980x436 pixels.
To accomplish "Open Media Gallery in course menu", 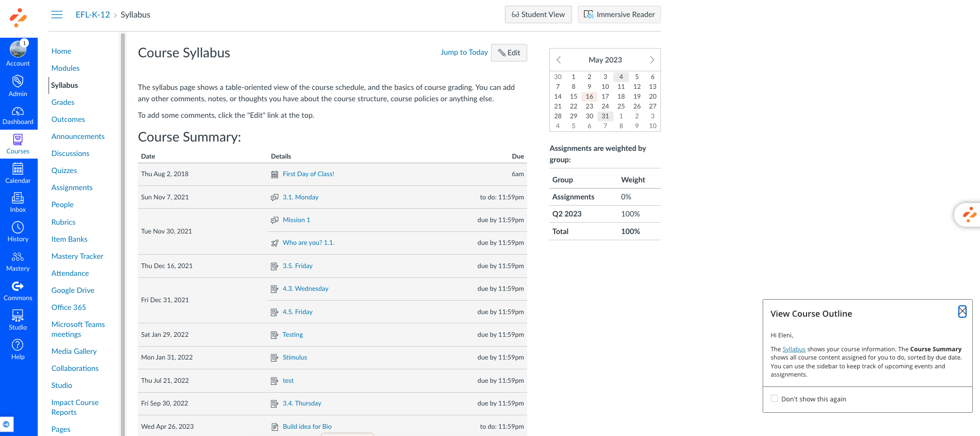I will click(74, 351).
